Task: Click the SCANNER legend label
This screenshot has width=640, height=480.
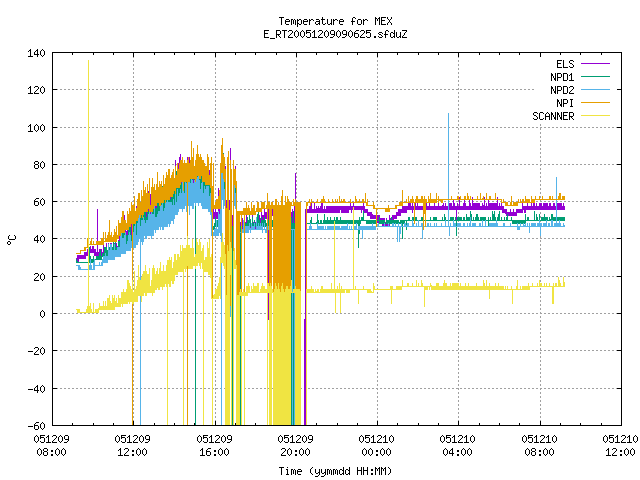Action: pyautogui.click(x=553, y=116)
